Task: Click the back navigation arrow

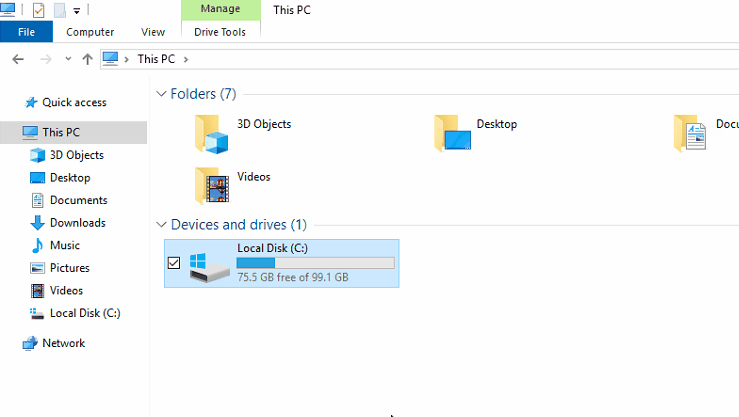Action: tap(18, 59)
